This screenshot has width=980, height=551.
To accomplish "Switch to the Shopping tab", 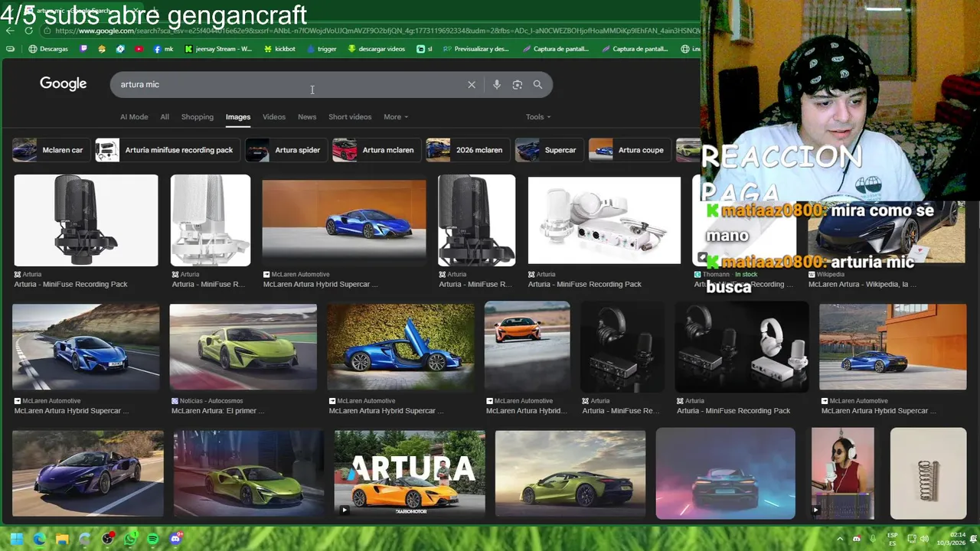I will 198,117.
